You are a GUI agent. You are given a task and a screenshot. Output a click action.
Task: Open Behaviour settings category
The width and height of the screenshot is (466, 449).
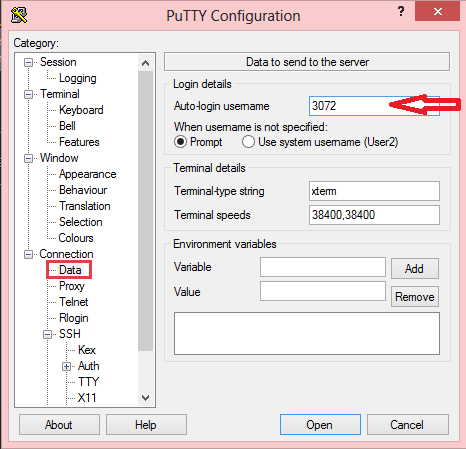[83, 190]
